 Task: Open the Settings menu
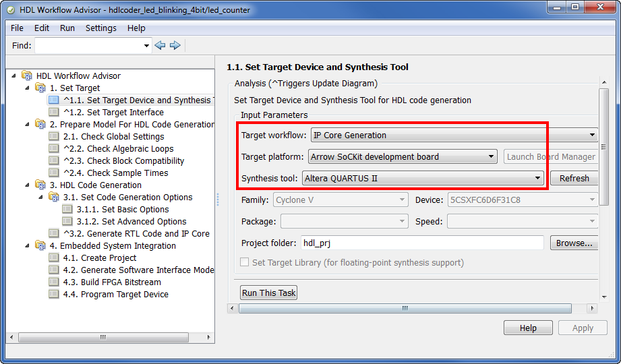[x=100, y=28]
